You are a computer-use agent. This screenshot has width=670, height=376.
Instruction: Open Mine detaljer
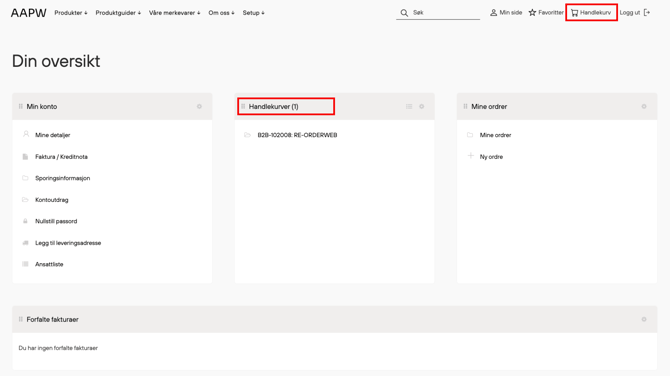click(x=53, y=135)
